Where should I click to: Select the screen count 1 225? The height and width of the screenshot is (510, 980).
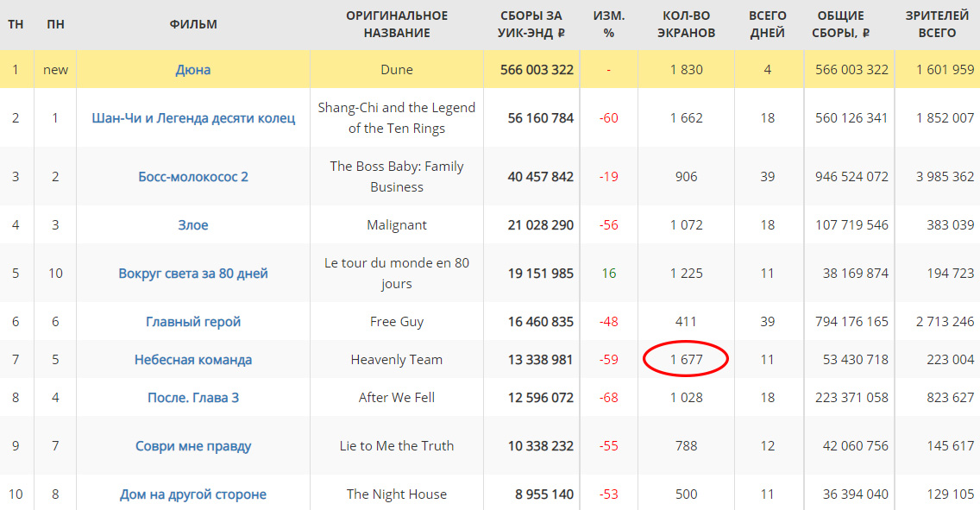pyautogui.click(x=686, y=274)
